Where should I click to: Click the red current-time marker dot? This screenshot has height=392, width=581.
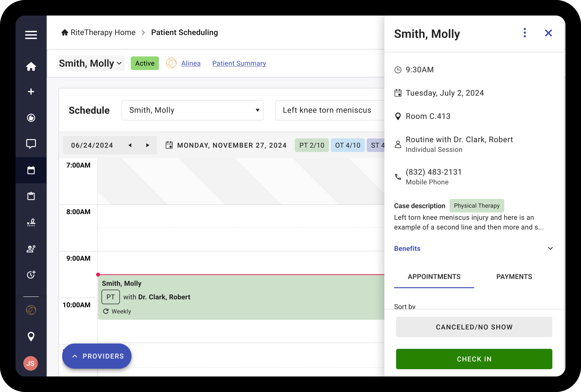tap(98, 275)
